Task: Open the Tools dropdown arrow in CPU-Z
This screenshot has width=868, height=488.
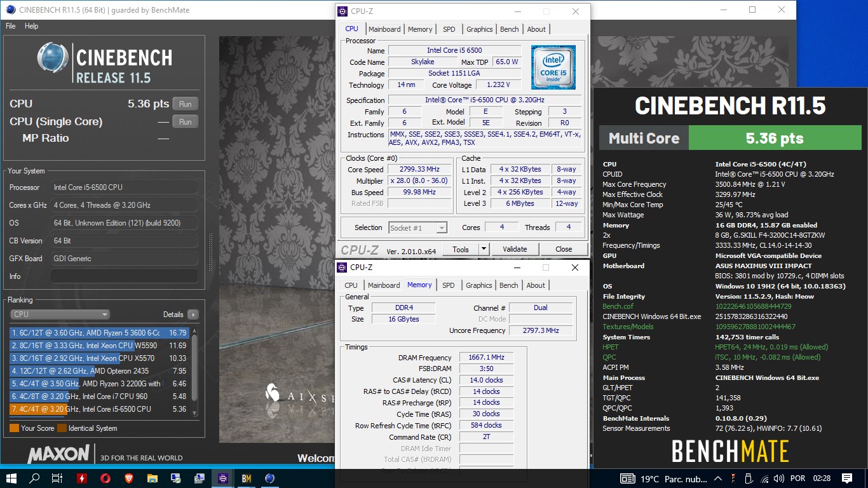Action: pos(483,249)
